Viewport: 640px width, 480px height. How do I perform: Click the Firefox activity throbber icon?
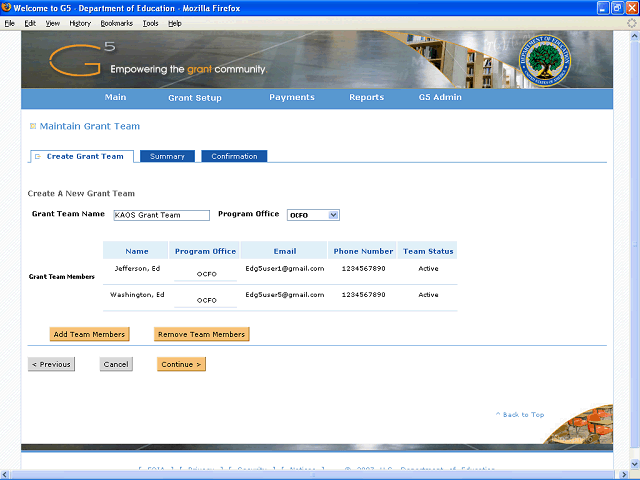[632, 23]
